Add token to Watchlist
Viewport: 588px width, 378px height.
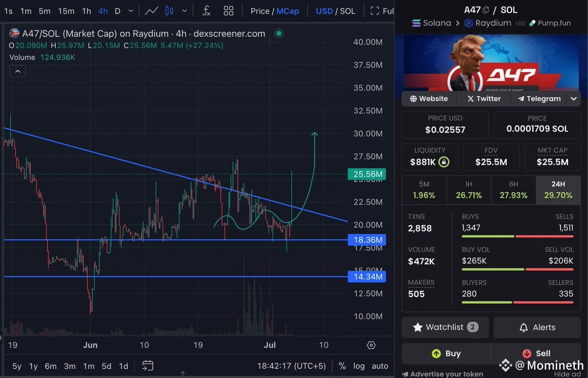click(x=445, y=327)
